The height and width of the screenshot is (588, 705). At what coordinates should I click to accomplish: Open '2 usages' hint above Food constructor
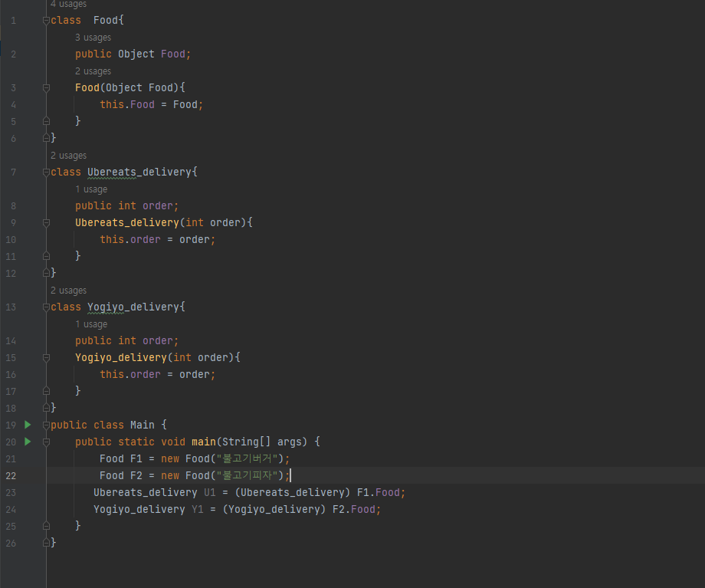(x=93, y=71)
